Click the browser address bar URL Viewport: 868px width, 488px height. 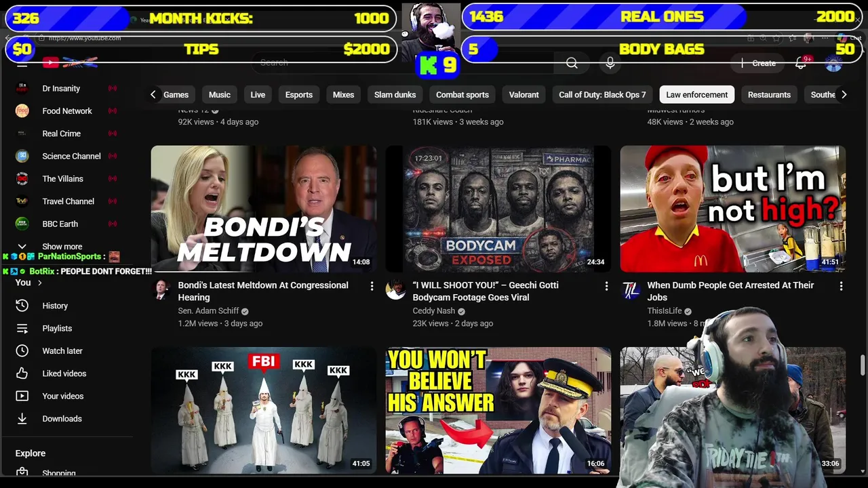pyautogui.click(x=85, y=38)
